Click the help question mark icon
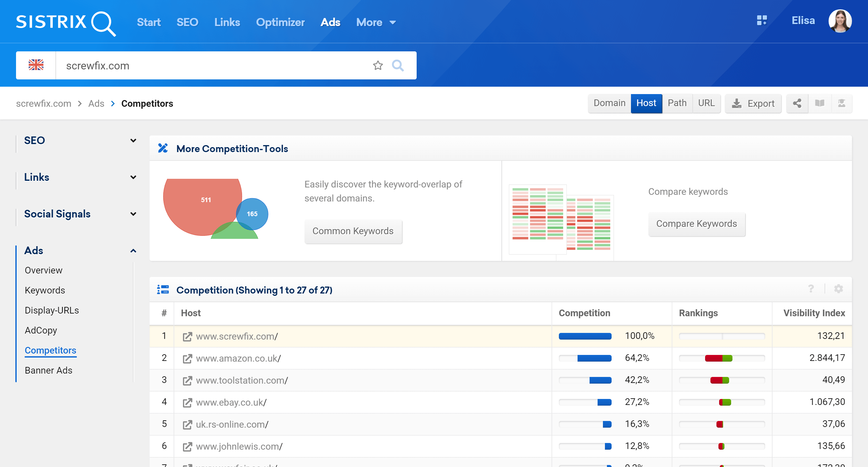Image resolution: width=868 pixels, height=467 pixels. coord(811,289)
